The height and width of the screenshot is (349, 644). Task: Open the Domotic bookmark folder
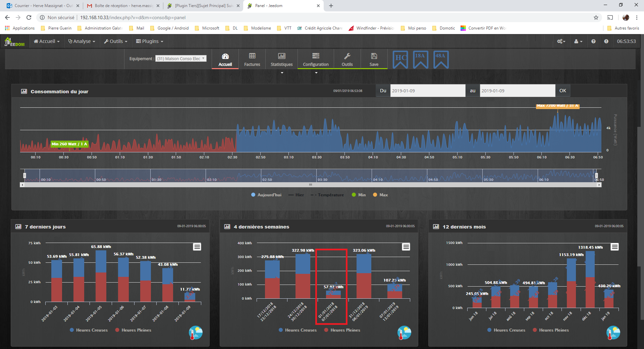(x=443, y=28)
